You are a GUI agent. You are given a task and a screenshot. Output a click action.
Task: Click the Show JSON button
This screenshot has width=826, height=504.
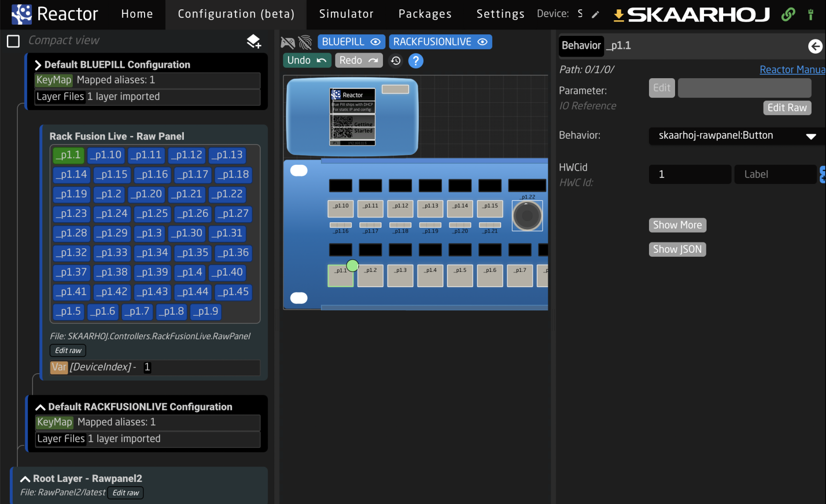678,249
